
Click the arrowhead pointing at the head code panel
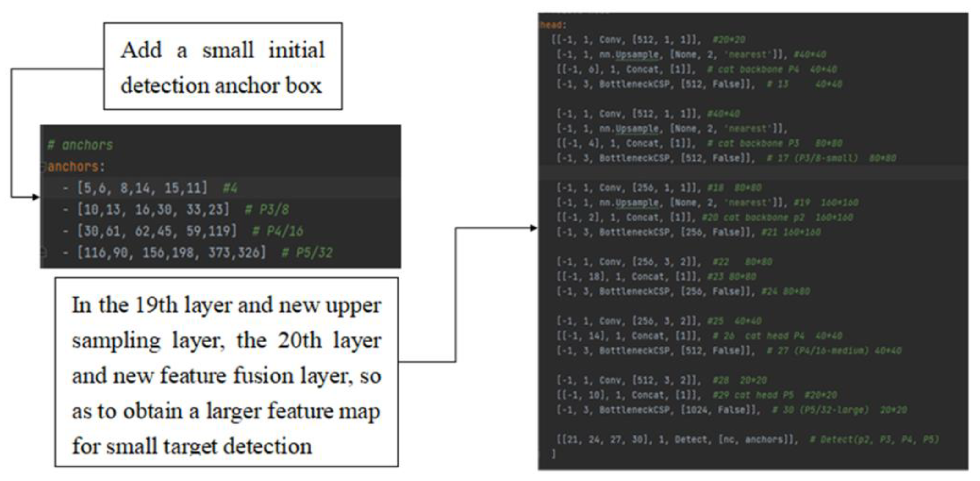534,228
